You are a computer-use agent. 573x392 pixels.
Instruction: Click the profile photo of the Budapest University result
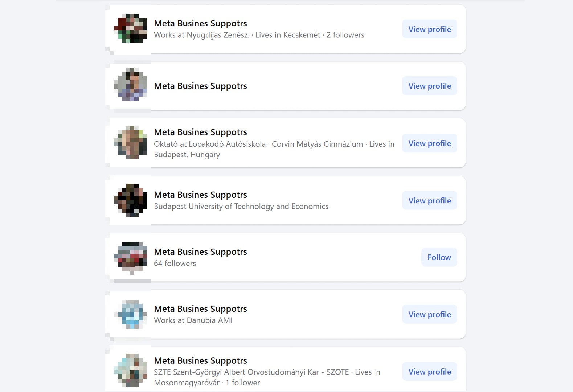coord(131,200)
